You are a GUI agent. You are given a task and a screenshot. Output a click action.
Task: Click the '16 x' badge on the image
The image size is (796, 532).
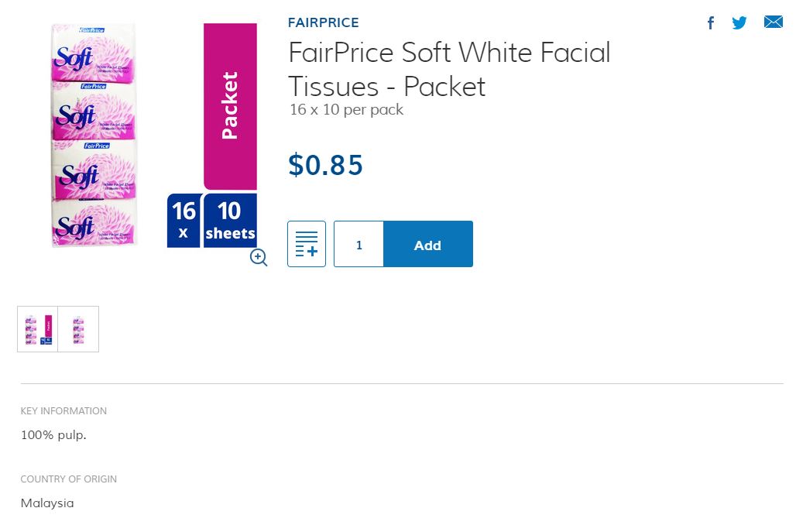(184, 219)
